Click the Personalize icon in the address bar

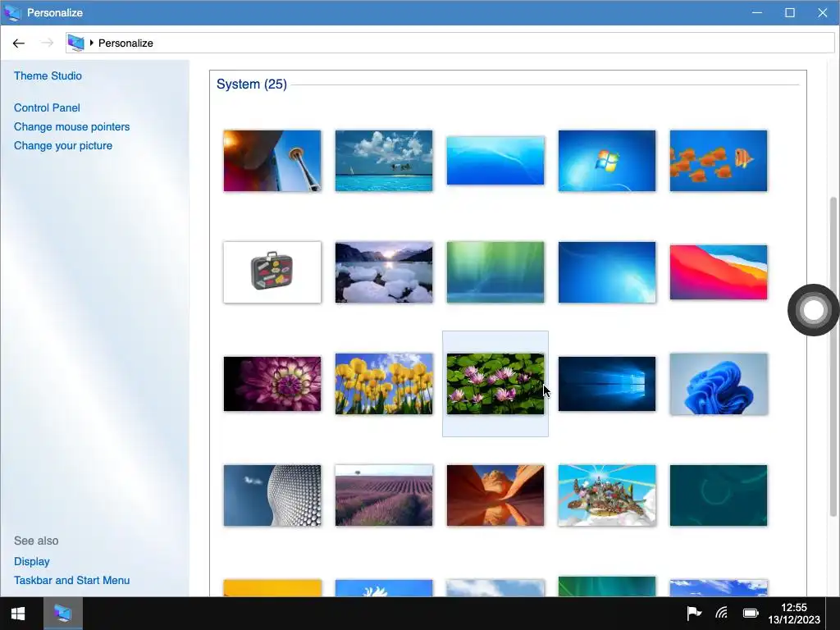(76, 43)
